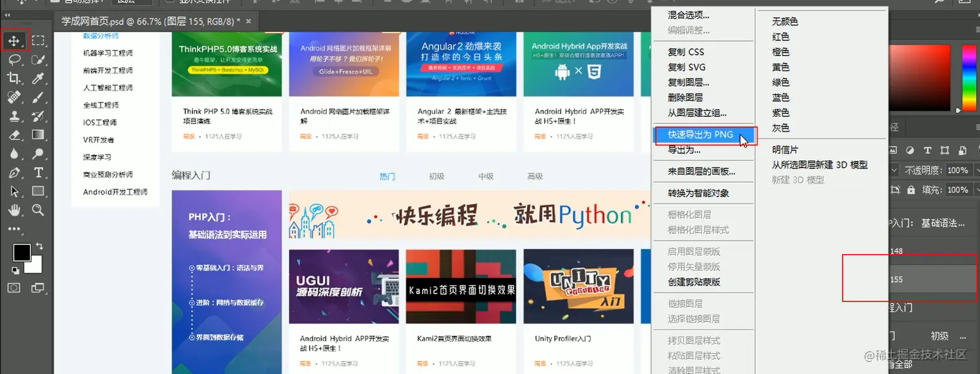Select the History Brush tool
Viewport: 980px width, 374px height.
click(38, 116)
